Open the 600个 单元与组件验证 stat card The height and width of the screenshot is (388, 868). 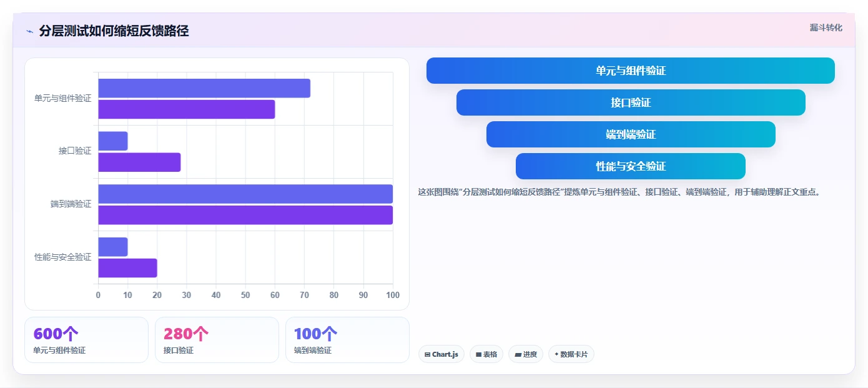point(87,340)
